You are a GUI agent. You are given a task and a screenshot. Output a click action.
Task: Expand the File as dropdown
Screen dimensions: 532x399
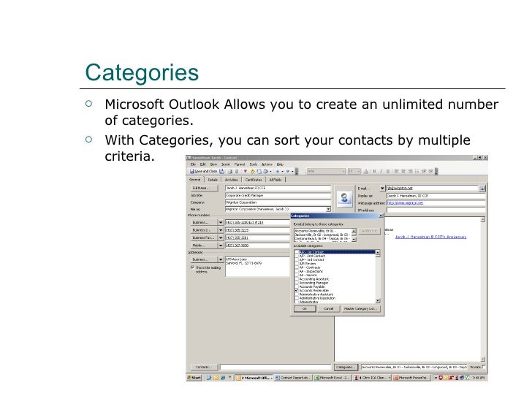pos(328,209)
